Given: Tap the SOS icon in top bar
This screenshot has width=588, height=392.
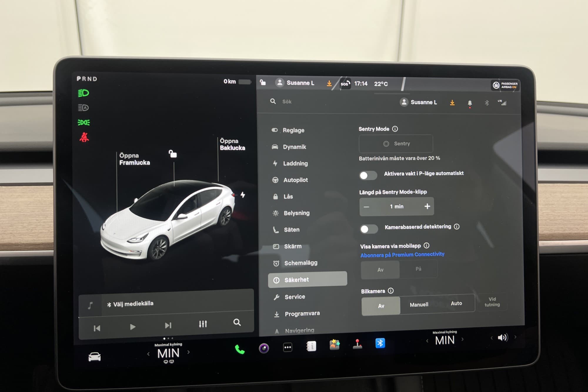Looking at the screenshot, I should (345, 84).
